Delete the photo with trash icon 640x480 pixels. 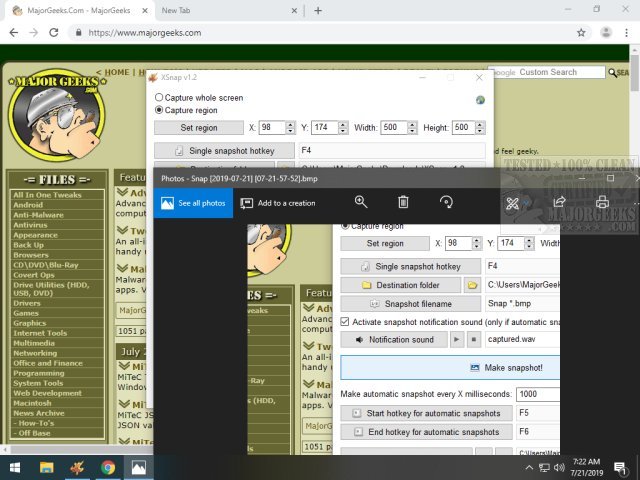click(x=403, y=202)
